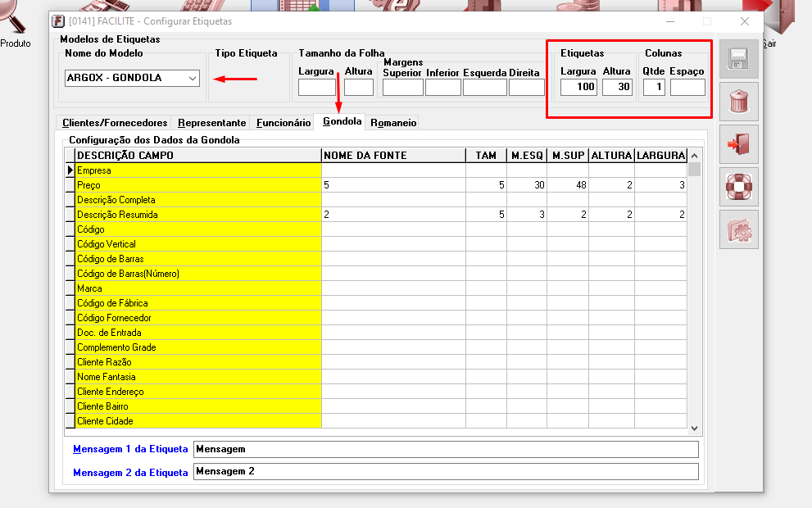
Task: Select the Código de Barras(Número) row
Action: [x=376, y=274]
